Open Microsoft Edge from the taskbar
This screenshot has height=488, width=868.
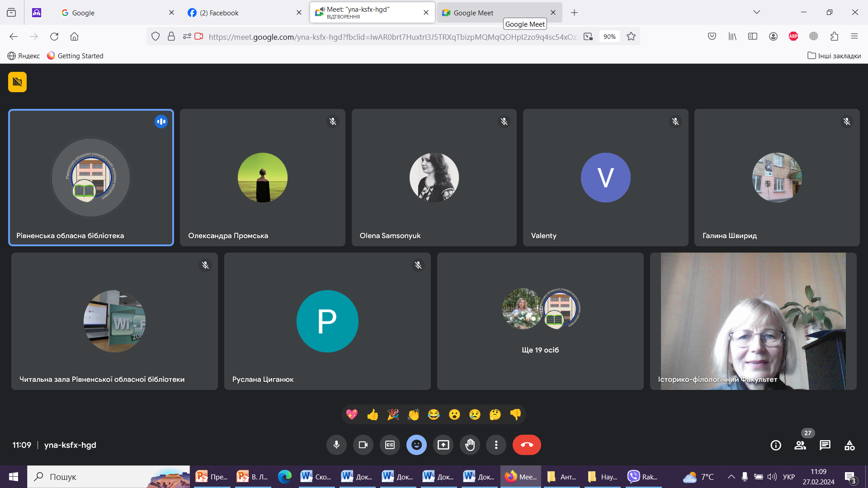[285, 477]
